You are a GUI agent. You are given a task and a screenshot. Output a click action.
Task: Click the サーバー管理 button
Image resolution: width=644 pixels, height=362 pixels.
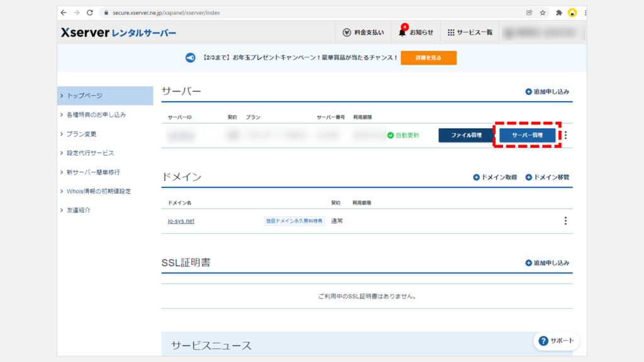[527, 135]
